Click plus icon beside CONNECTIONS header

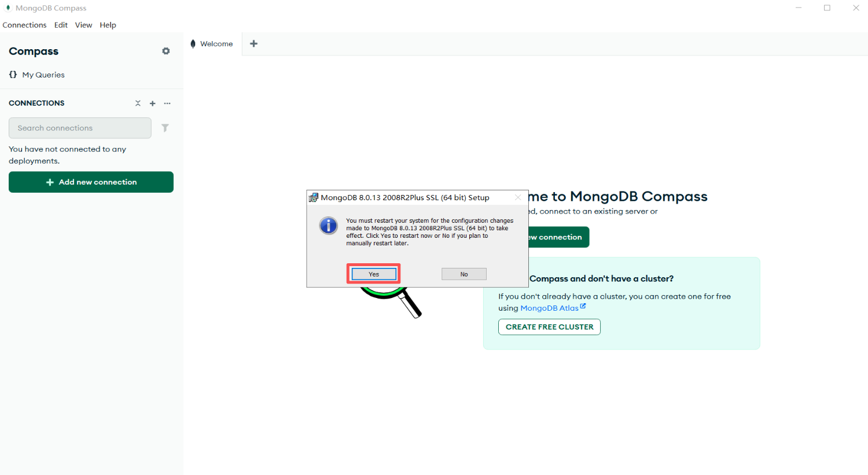point(153,103)
